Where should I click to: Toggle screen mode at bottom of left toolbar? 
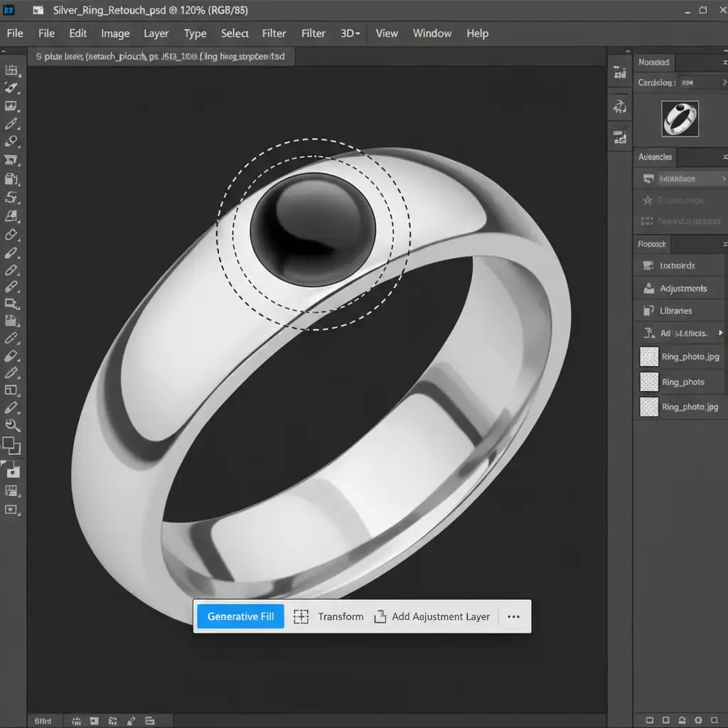point(11,510)
